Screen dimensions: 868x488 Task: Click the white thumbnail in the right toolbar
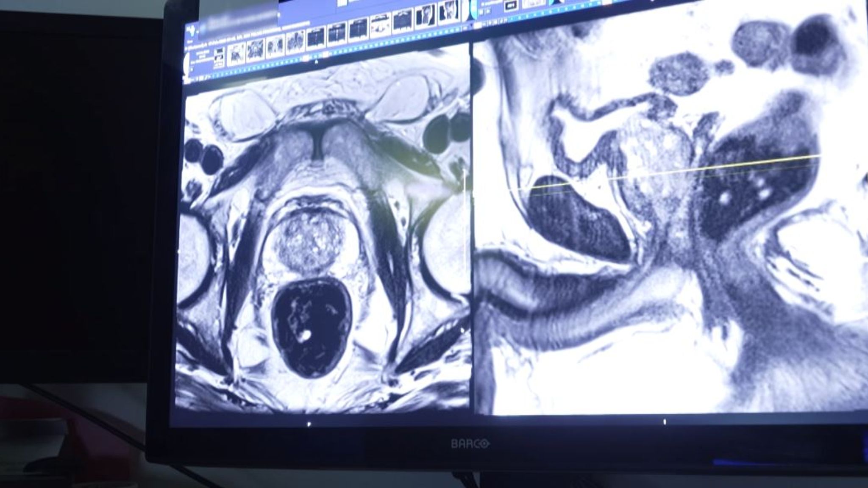pyautogui.click(x=534, y=3)
